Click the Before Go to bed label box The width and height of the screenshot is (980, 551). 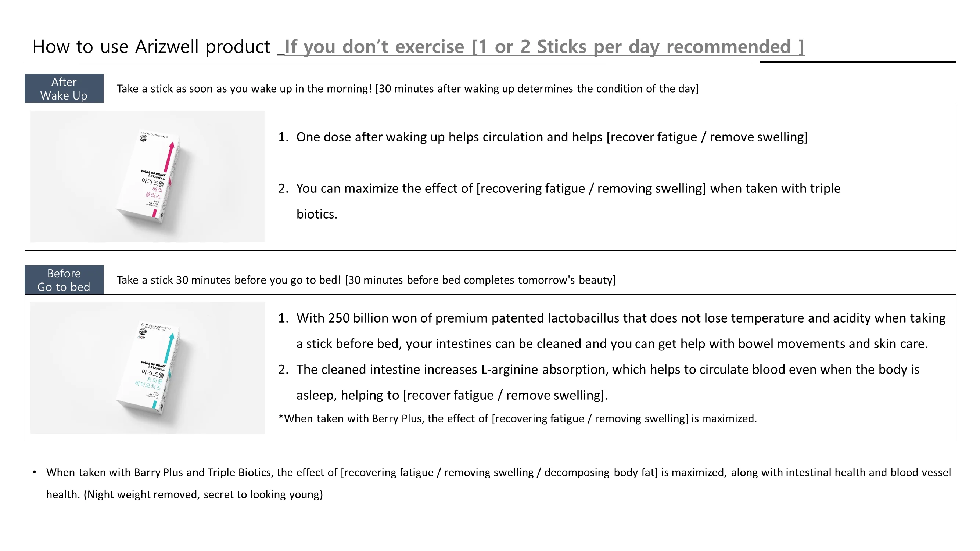[x=64, y=280]
